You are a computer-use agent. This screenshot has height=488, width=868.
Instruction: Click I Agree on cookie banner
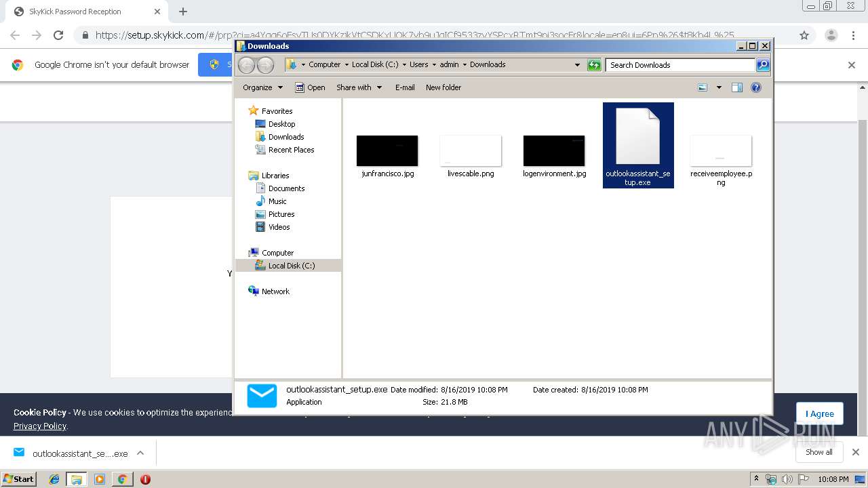pos(820,413)
